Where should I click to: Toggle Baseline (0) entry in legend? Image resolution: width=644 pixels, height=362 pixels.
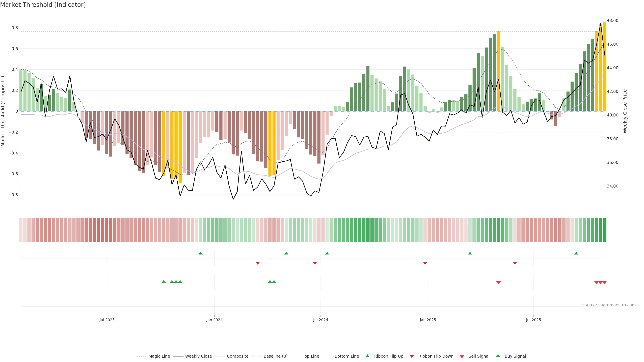[x=276, y=356]
